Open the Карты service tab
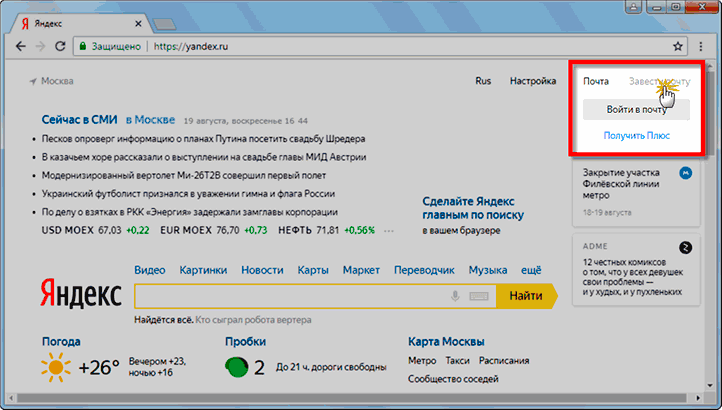 (x=313, y=270)
